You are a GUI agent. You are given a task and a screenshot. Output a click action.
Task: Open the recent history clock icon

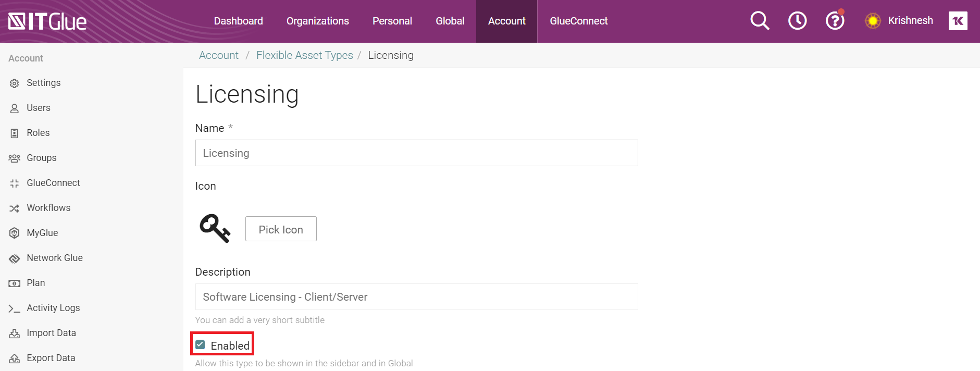tap(797, 21)
